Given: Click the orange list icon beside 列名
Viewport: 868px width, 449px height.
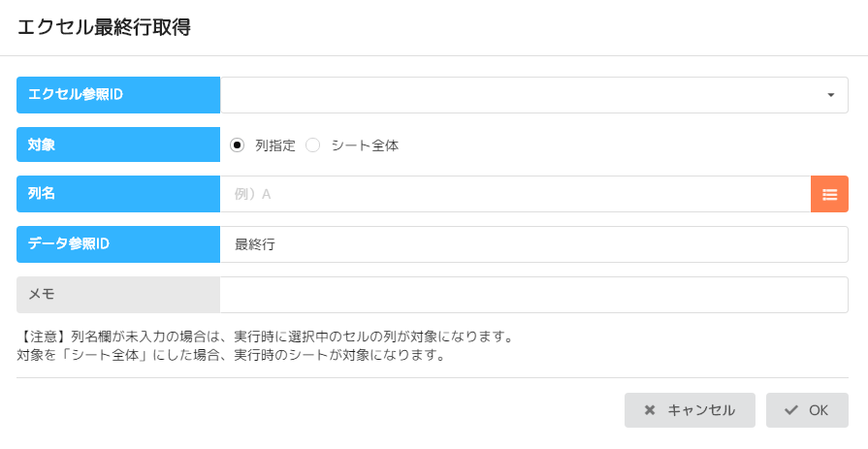Looking at the screenshot, I should click(x=829, y=194).
